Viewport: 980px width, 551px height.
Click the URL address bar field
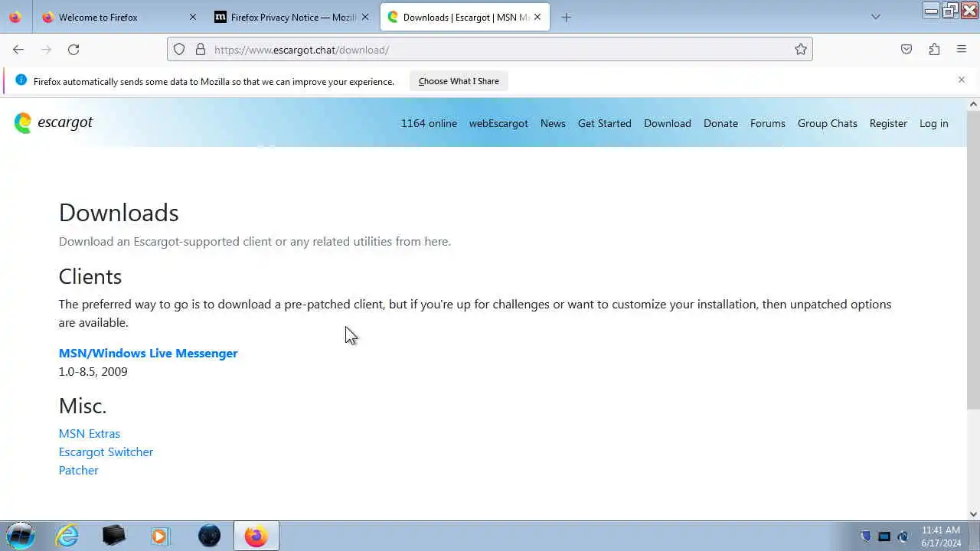click(x=490, y=50)
